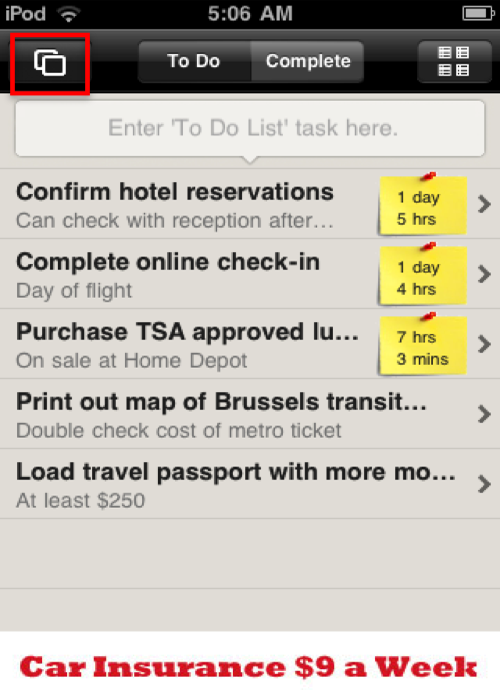Tap sticky note showing 1 day 4 hrs
500x700 pixels.
click(422, 275)
